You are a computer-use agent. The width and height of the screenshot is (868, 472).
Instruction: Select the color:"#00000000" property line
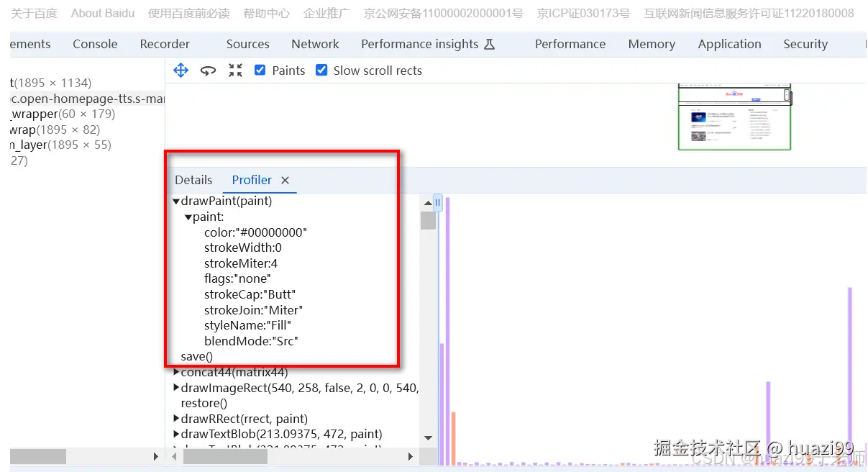tap(255, 232)
